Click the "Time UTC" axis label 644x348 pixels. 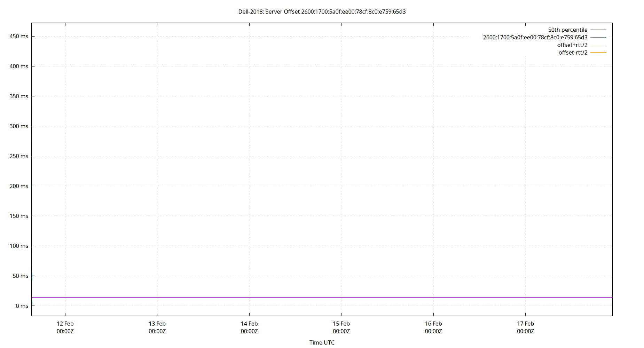(x=322, y=342)
